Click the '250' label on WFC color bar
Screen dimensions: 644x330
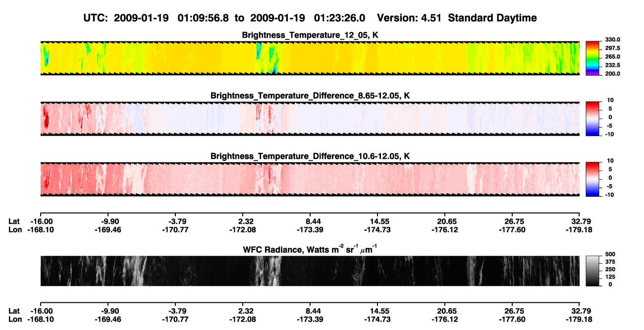click(x=609, y=269)
